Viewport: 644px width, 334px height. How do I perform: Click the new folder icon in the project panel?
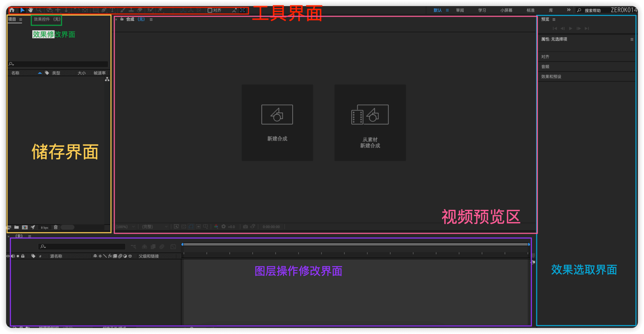17,227
